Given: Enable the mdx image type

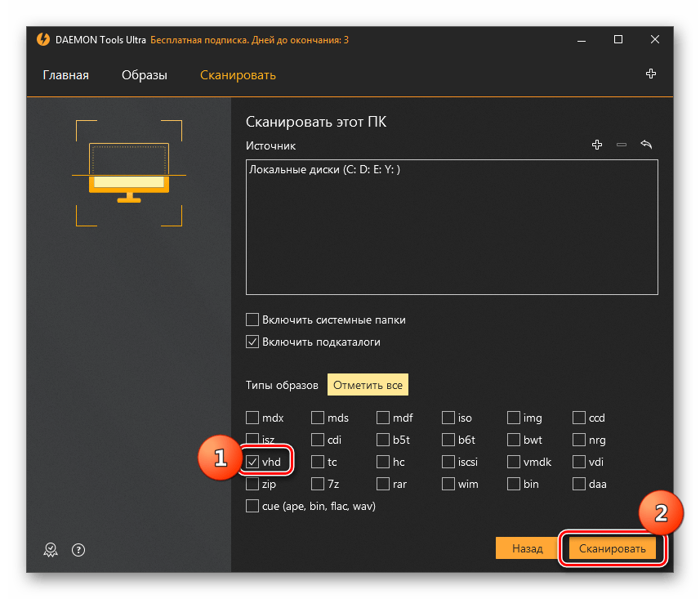Looking at the screenshot, I should click(x=253, y=418).
